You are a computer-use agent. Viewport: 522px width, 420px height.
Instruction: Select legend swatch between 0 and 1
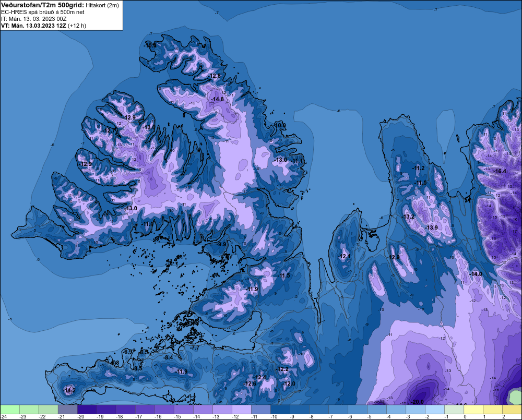pos(473,409)
